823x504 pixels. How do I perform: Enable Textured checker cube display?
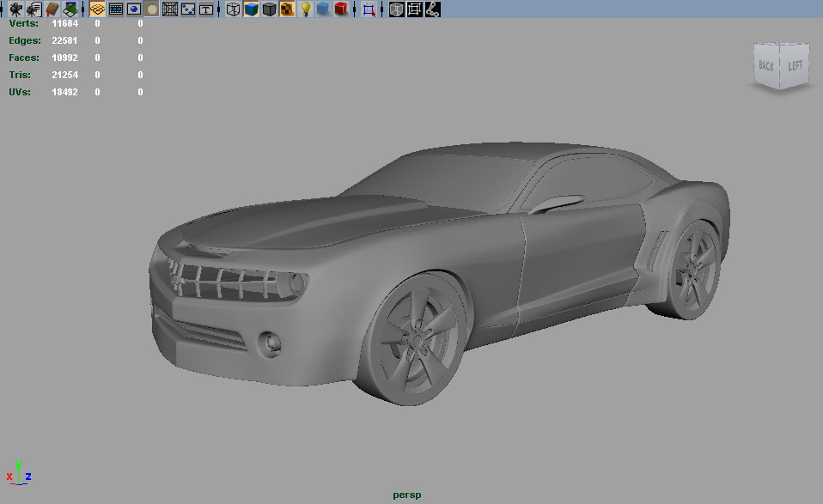click(x=287, y=9)
